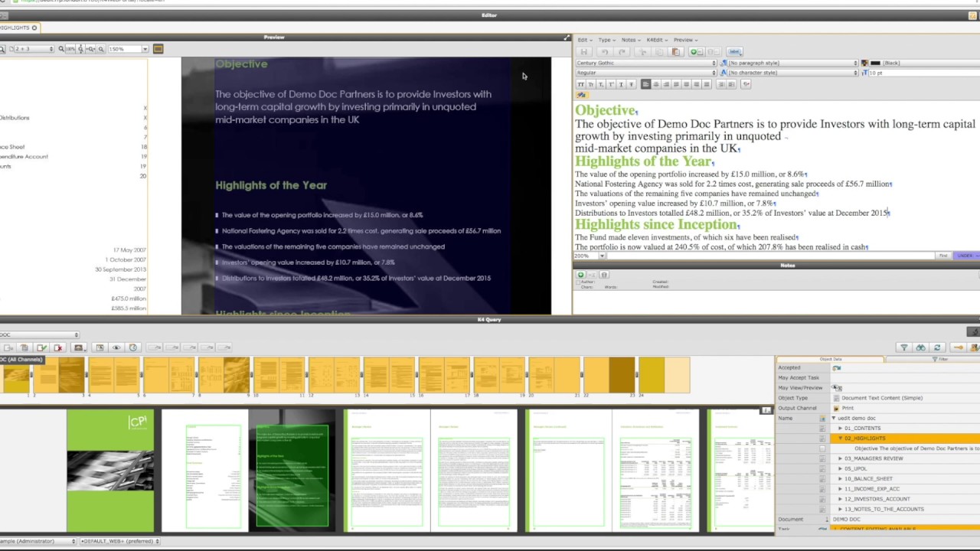The image size is (980, 551).
Task: Center the paragraph text
Action: [x=656, y=84]
